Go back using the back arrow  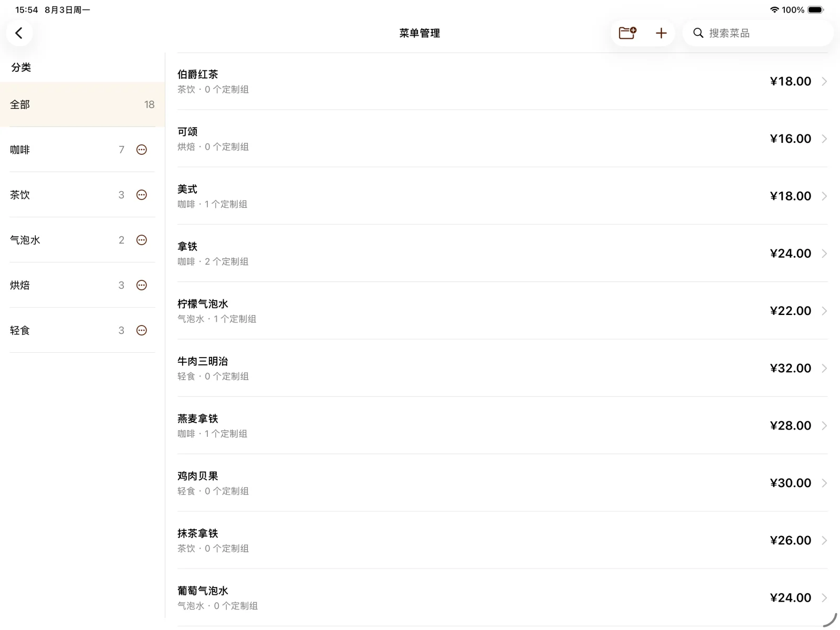tap(19, 33)
